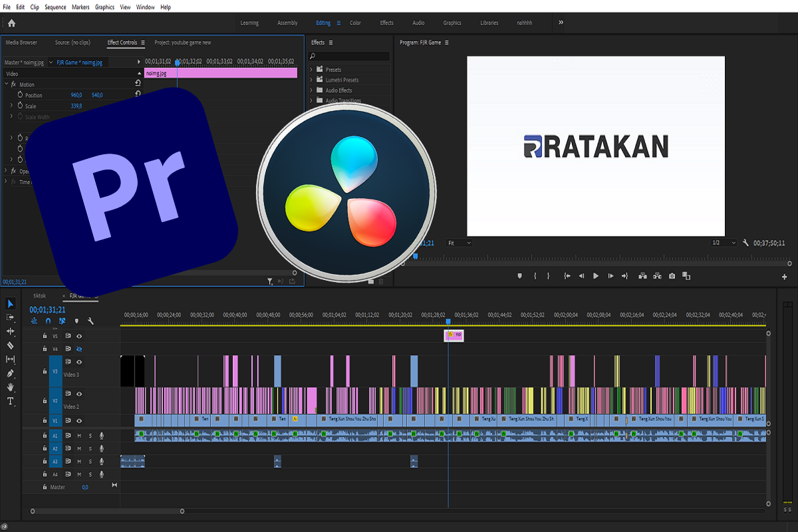Click Position X value 960,0
This screenshot has height=532, width=798.
76,95
